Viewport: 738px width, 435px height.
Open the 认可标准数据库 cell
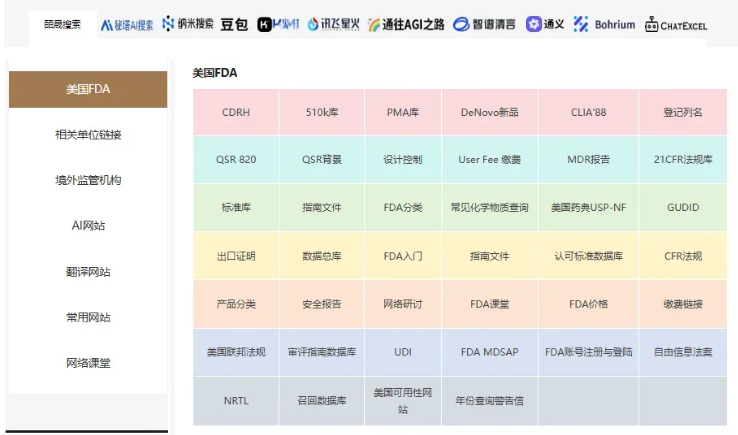[x=589, y=256]
